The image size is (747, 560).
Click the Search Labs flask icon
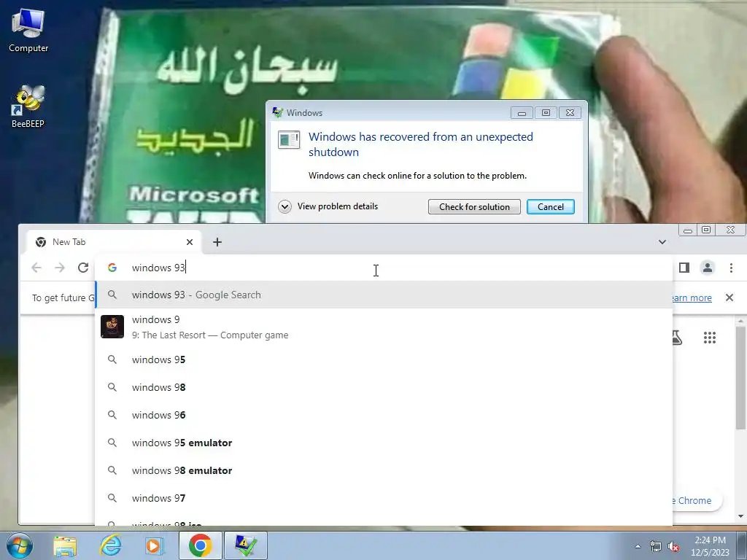point(677,338)
